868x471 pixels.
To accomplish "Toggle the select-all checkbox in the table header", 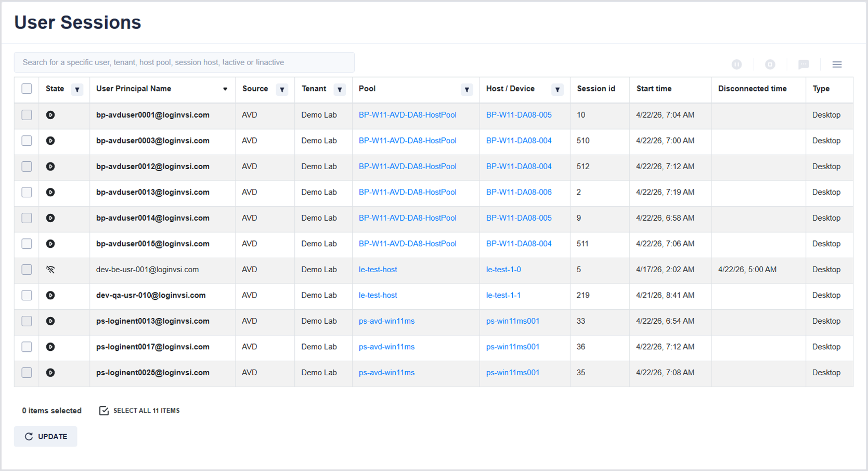I will 27,89.
